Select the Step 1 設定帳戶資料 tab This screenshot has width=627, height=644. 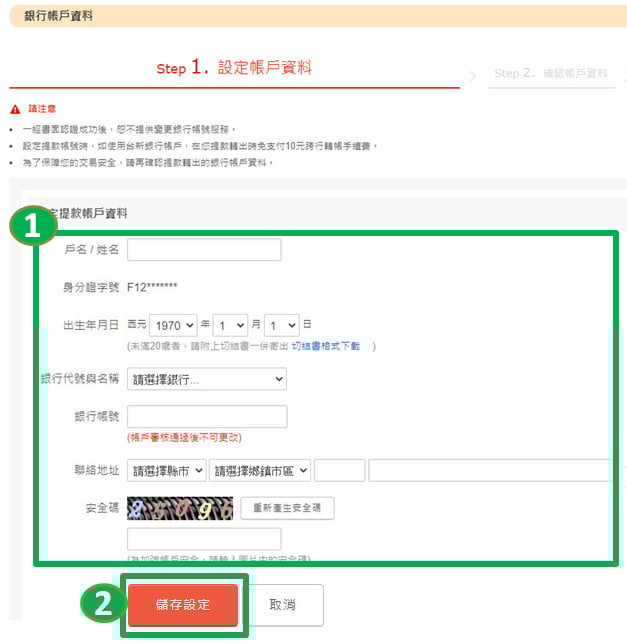234,68
